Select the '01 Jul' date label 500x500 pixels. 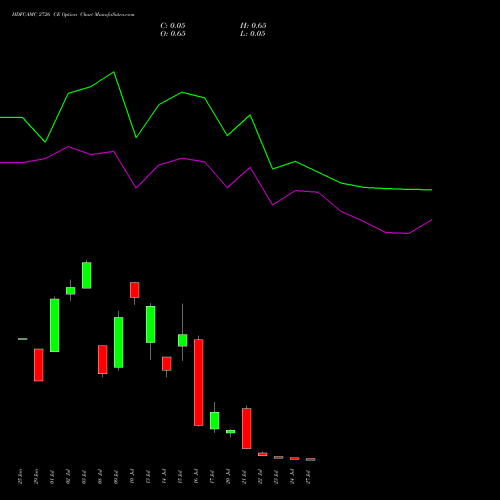click(x=52, y=477)
